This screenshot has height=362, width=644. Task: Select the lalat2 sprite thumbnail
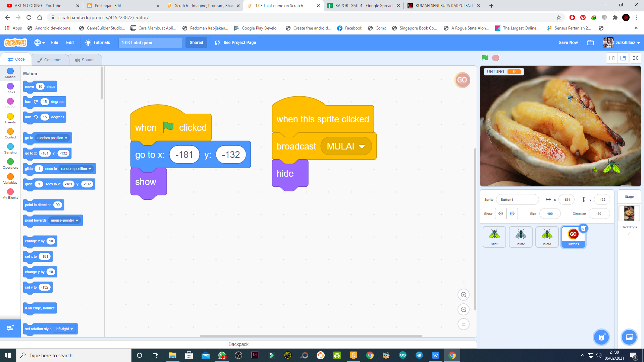[x=521, y=237]
